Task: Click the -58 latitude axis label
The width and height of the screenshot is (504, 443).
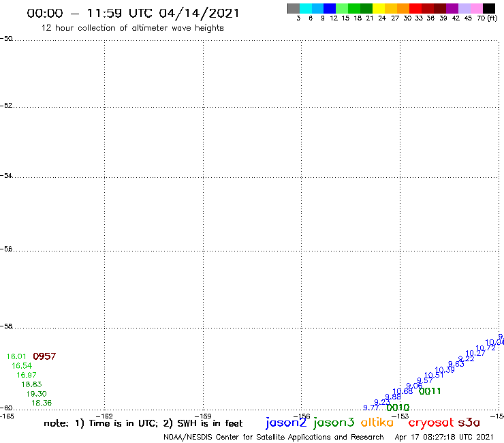Action: click(x=6, y=326)
